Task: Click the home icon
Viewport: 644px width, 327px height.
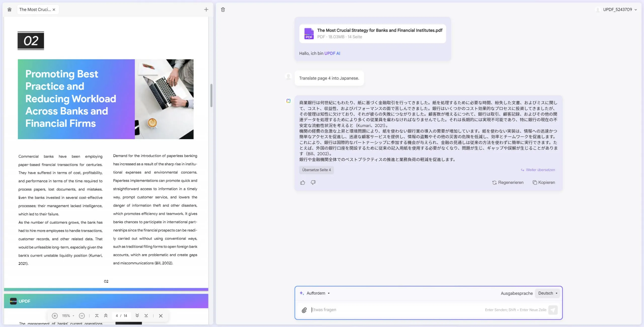Action: point(9,10)
